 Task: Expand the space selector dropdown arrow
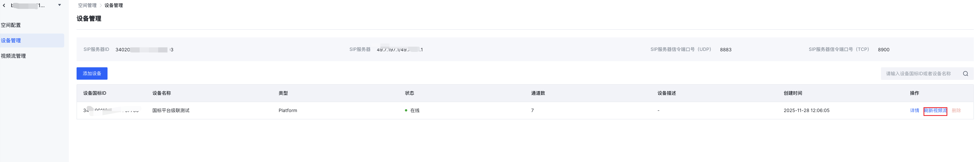pos(59,5)
